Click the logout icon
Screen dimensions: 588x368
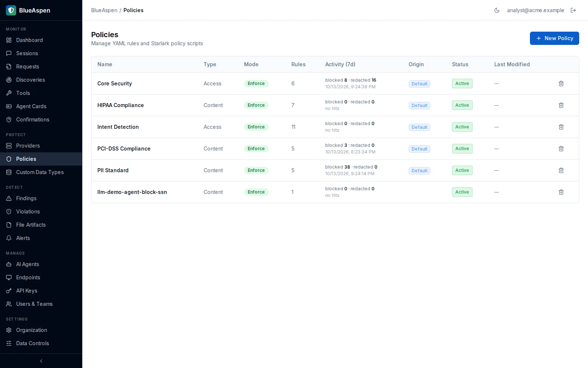click(x=573, y=10)
